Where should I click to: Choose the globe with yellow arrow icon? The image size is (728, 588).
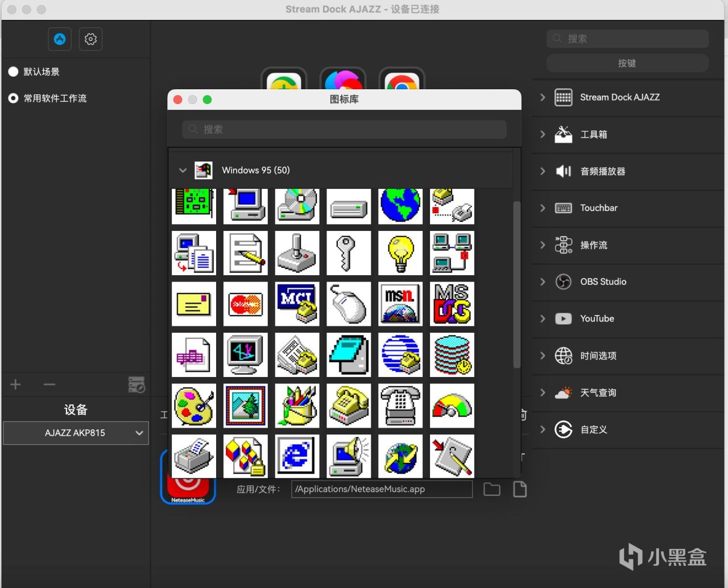tap(400, 456)
